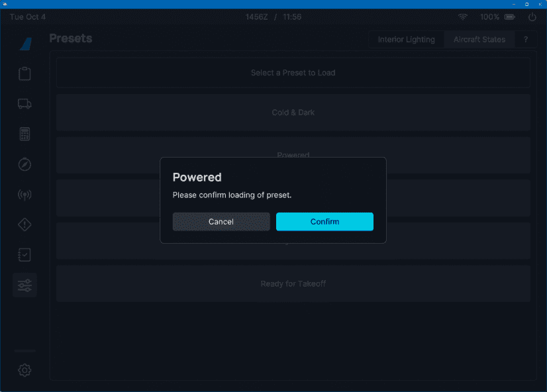Open the Failures warning diamond page
547x392 pixels.
25,225
